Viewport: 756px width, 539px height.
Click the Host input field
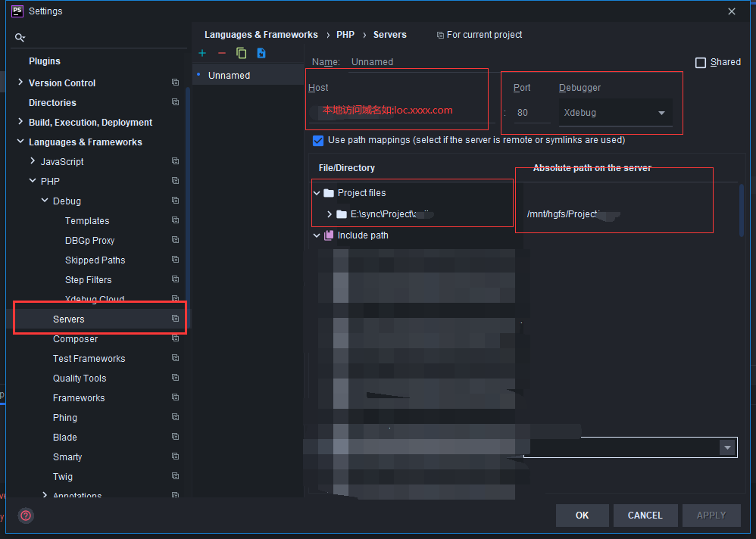tap(401, 111)
